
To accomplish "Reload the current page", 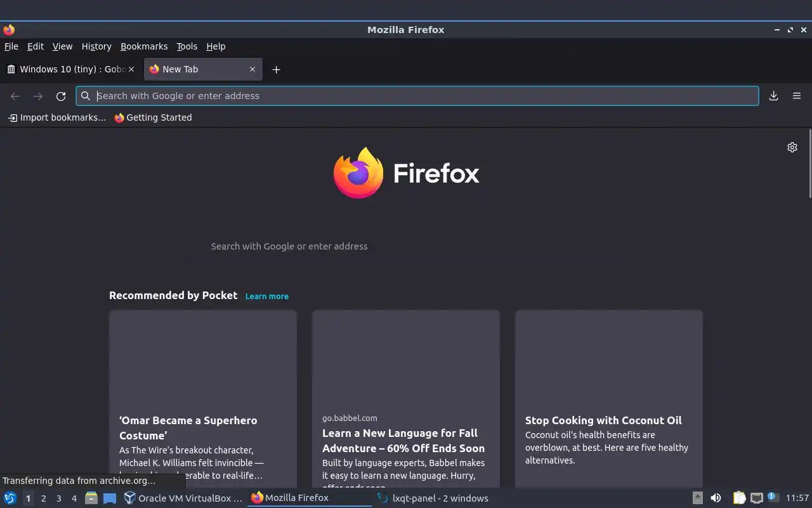I will pyautogui.click(x=61, y=96).
